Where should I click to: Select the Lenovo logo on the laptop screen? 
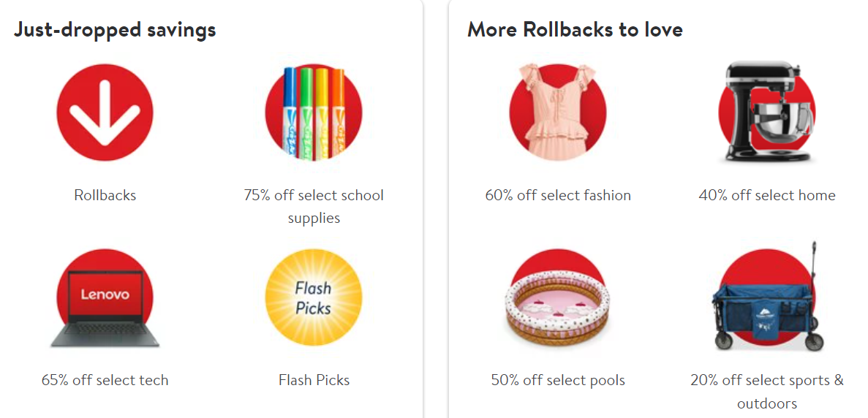point(105,294)
